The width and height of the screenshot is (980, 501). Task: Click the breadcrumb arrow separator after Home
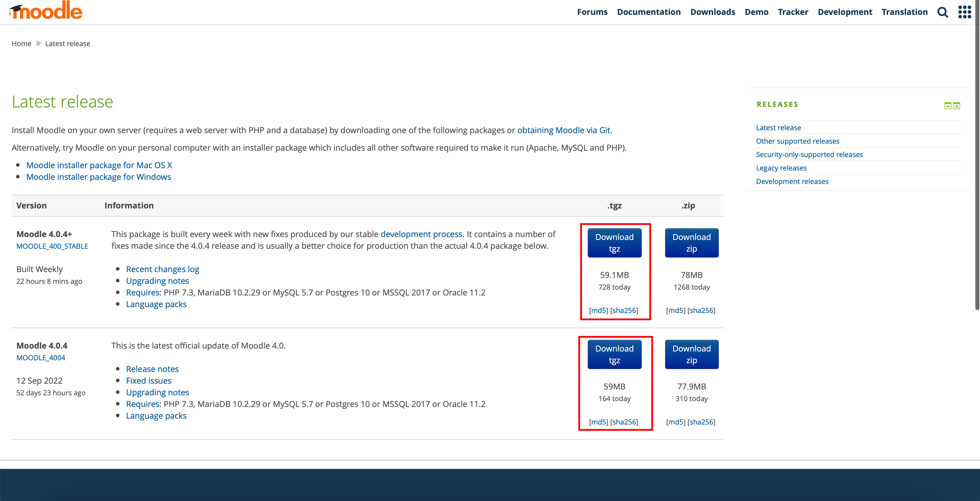pos(39,44)
